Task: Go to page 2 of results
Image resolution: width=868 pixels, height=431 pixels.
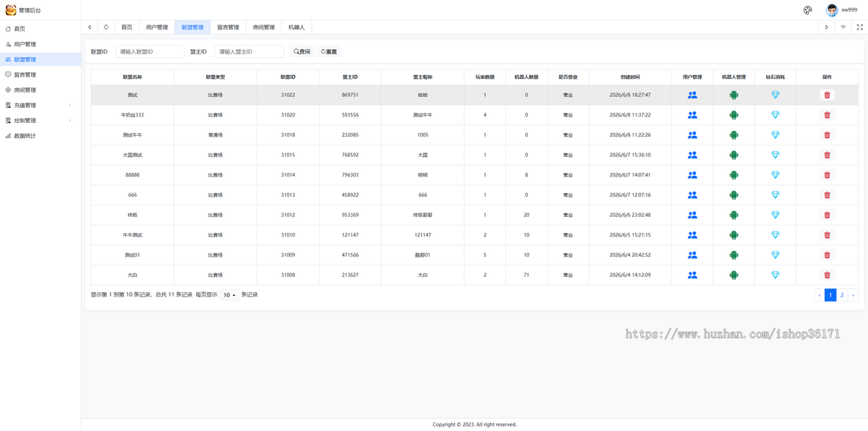Action: tap(842, 295)
